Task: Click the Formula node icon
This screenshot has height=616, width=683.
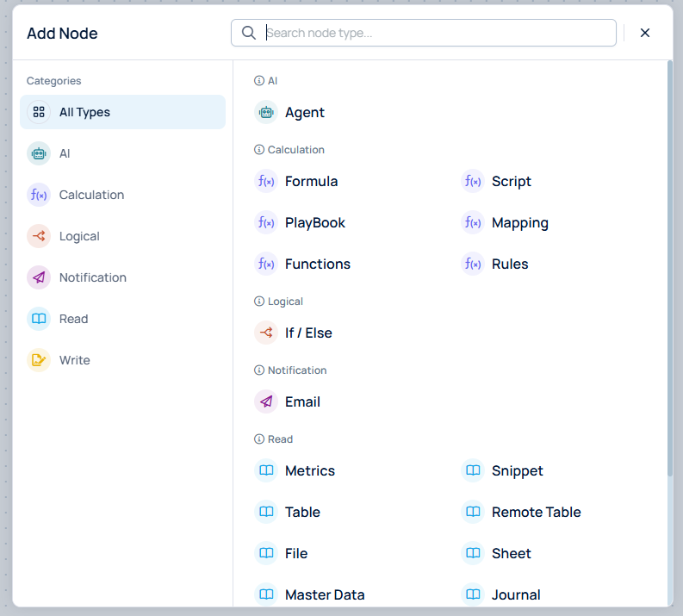Action: 266,181
